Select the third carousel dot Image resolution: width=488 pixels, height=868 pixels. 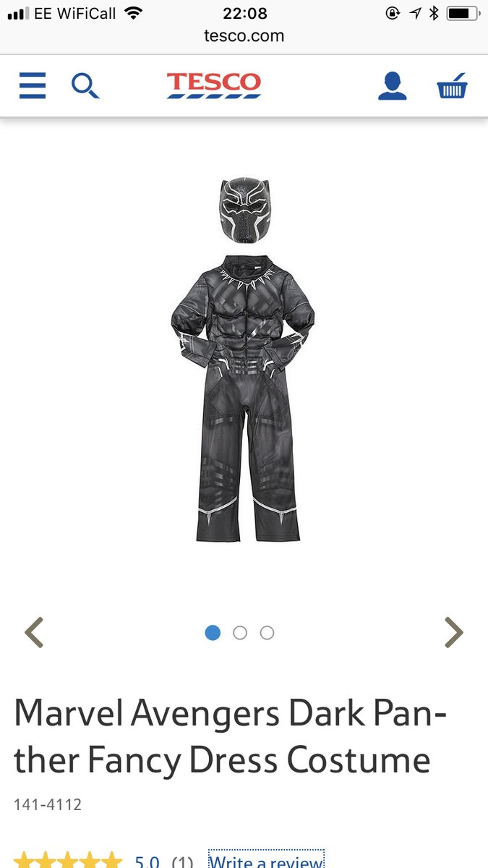pyautogui.click(x=267, y=633)
